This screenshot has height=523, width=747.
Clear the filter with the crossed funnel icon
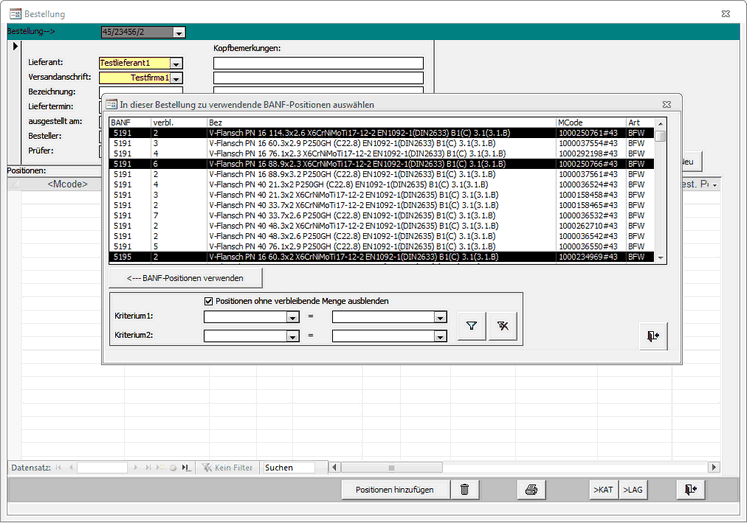pyautogui.click(x=503, y=327)
